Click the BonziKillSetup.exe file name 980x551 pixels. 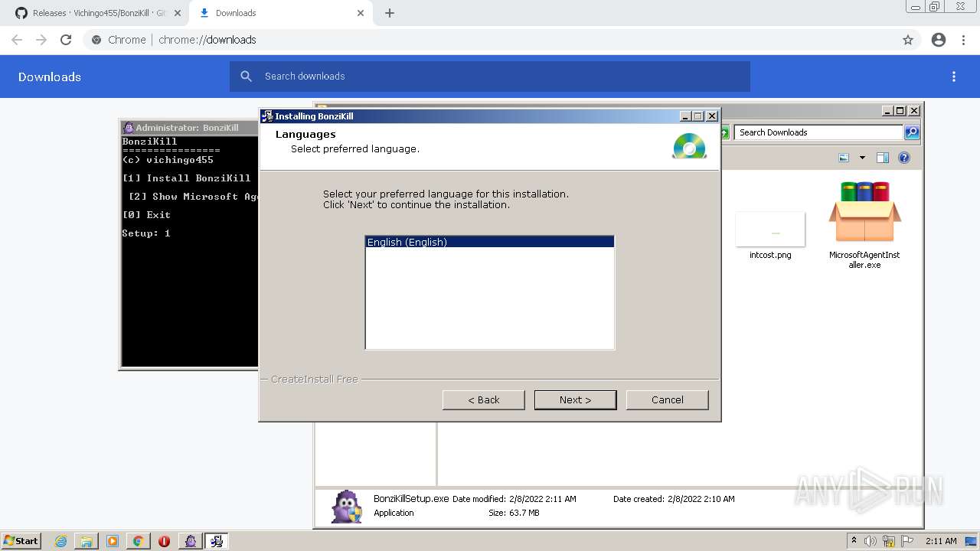click(411, 498)
